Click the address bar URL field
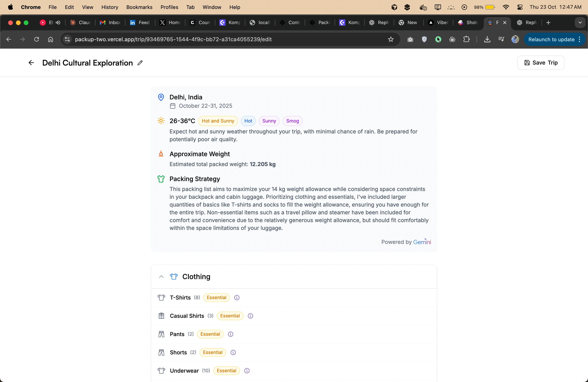This screenshot has height=382, width=588. pyautogui.click(x=173, y=39)
